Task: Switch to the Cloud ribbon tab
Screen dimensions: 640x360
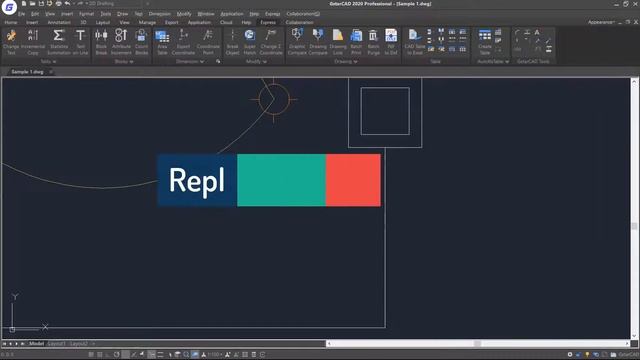Action: tap(226, 22)
